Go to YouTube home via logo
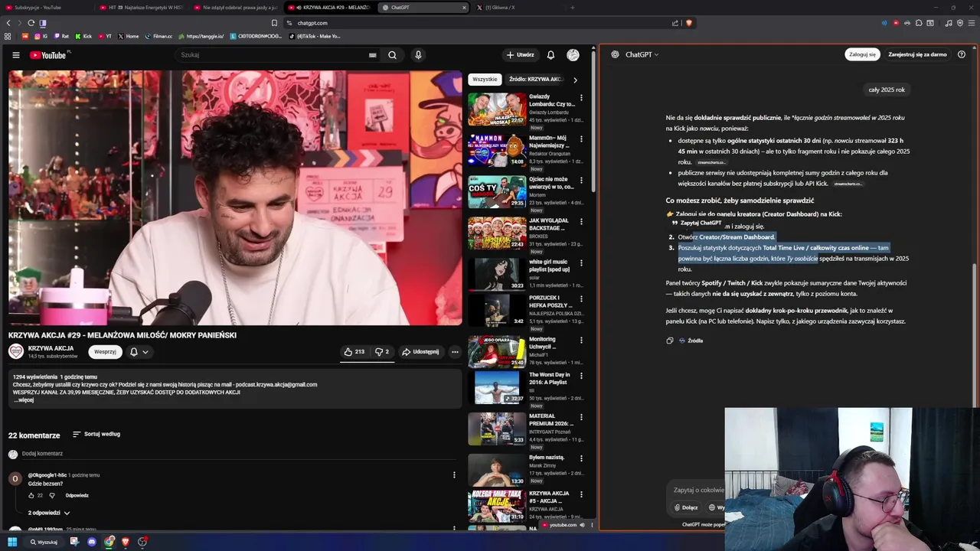The height and width of the screenshot is (551, 980). 48,55
